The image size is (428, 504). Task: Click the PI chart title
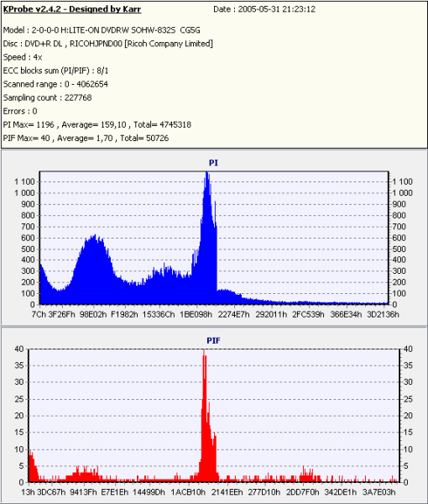[x=213, y=163]
